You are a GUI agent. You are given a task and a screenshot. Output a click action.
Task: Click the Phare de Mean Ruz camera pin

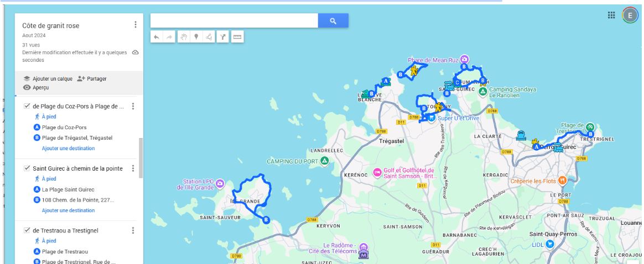464,60
